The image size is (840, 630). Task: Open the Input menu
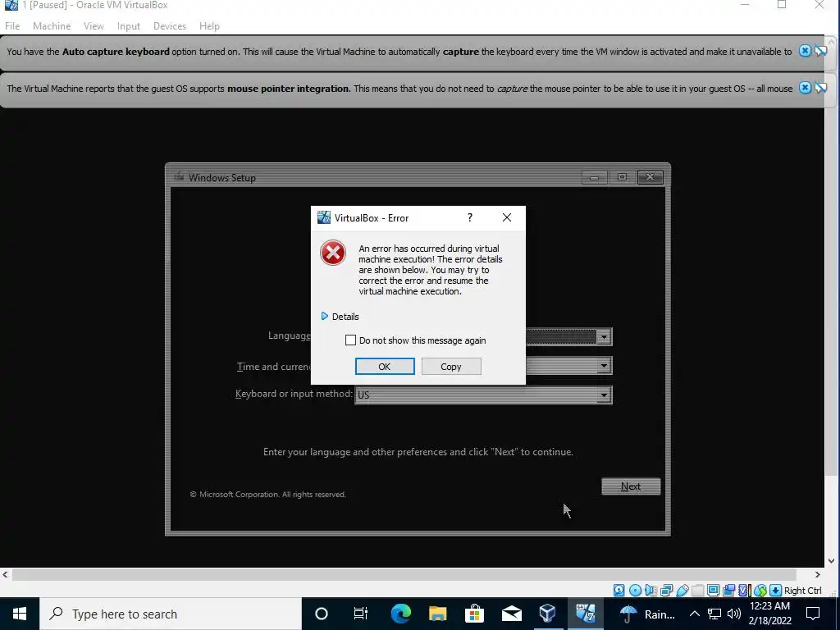pos(129,25)
